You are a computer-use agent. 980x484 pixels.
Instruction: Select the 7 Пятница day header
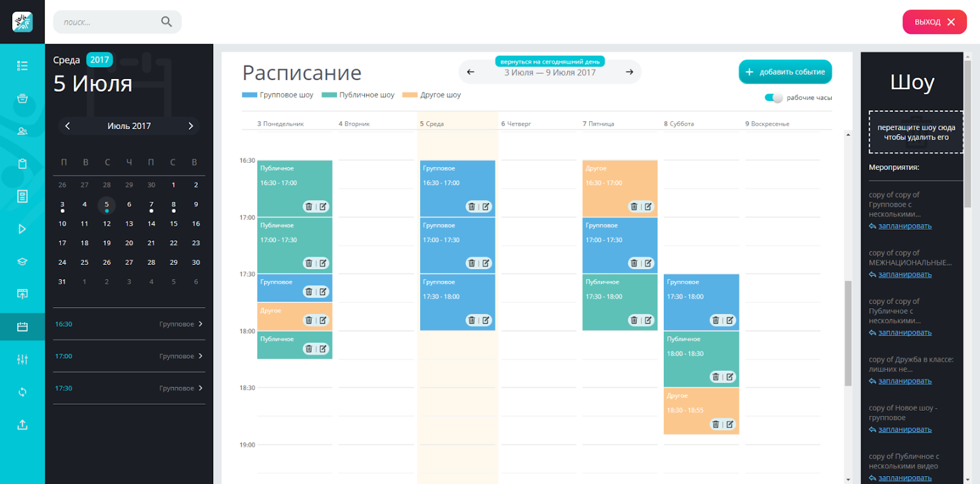point(598,124)
